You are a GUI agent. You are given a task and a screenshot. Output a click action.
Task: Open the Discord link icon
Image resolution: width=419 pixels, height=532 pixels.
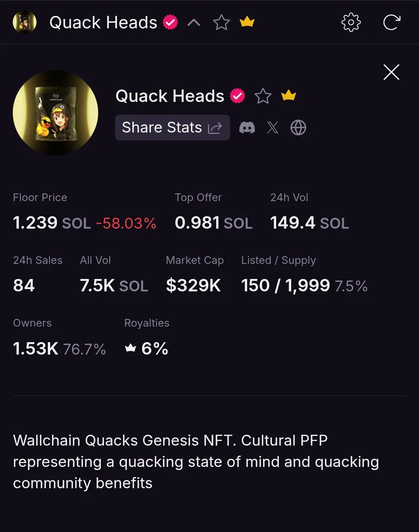(x=247, y=128)
